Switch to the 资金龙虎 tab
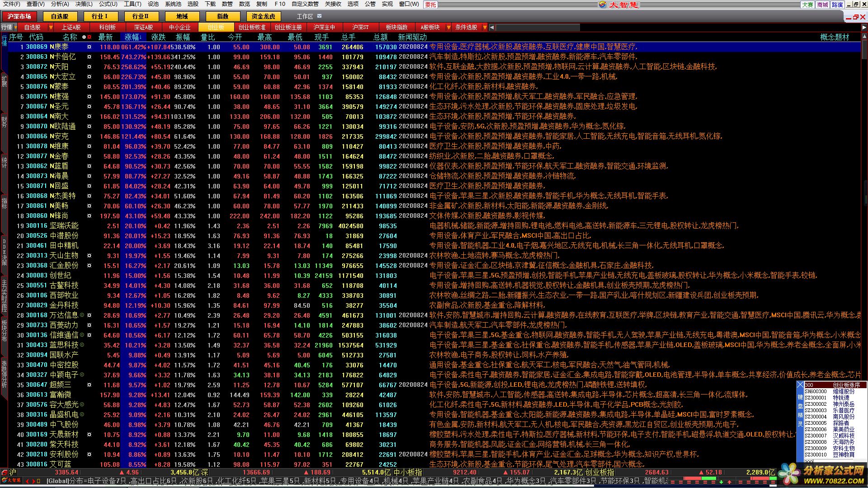 click(264, 16)
